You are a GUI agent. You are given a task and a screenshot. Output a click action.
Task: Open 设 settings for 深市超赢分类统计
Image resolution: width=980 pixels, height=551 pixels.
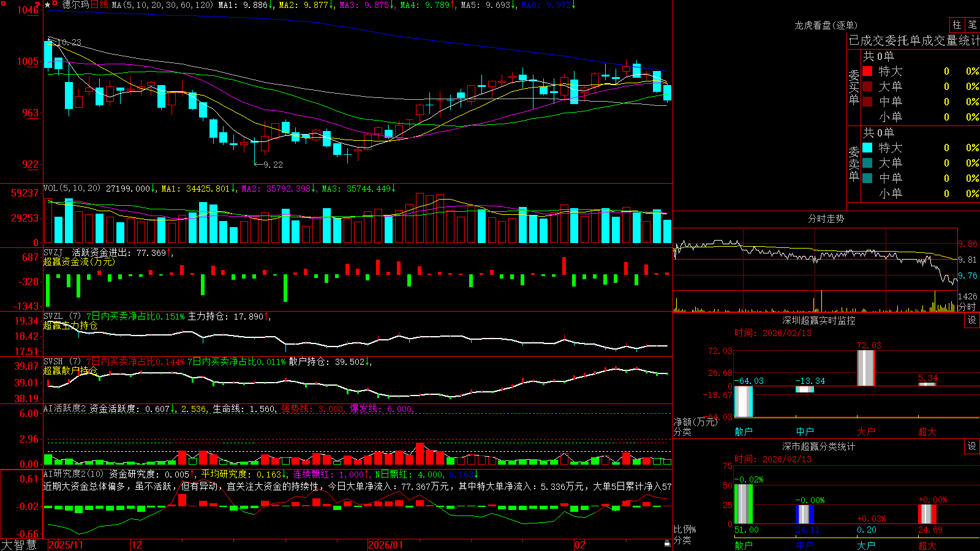972,446
